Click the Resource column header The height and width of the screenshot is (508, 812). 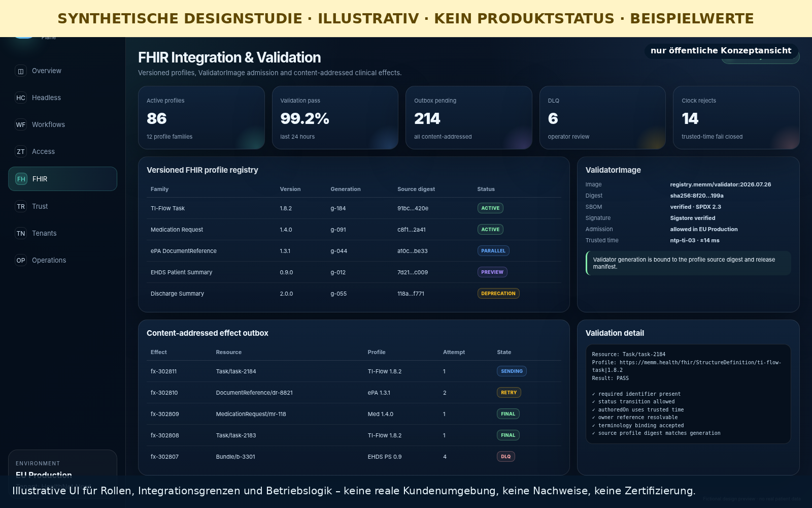click(229, 353)
